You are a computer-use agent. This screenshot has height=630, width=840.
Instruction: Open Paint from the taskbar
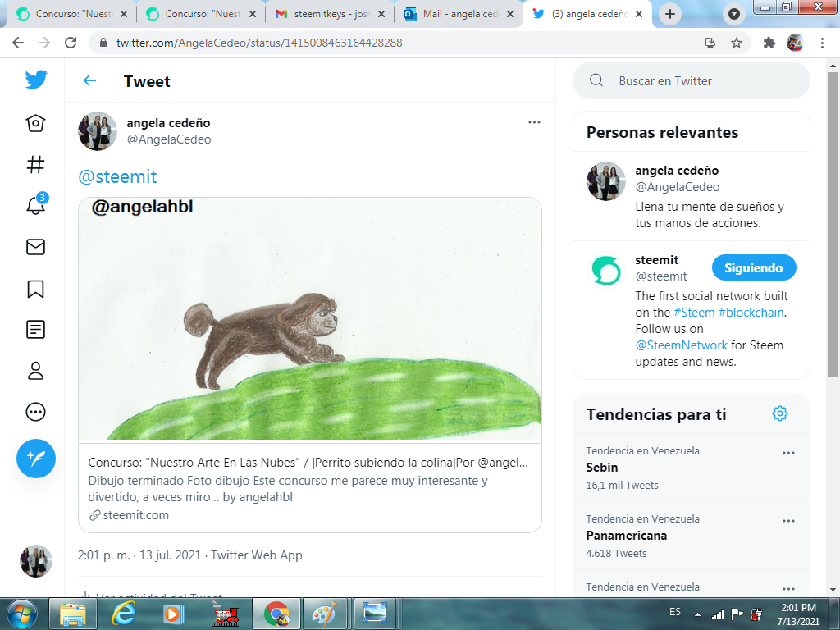click(x=325, y=614)
